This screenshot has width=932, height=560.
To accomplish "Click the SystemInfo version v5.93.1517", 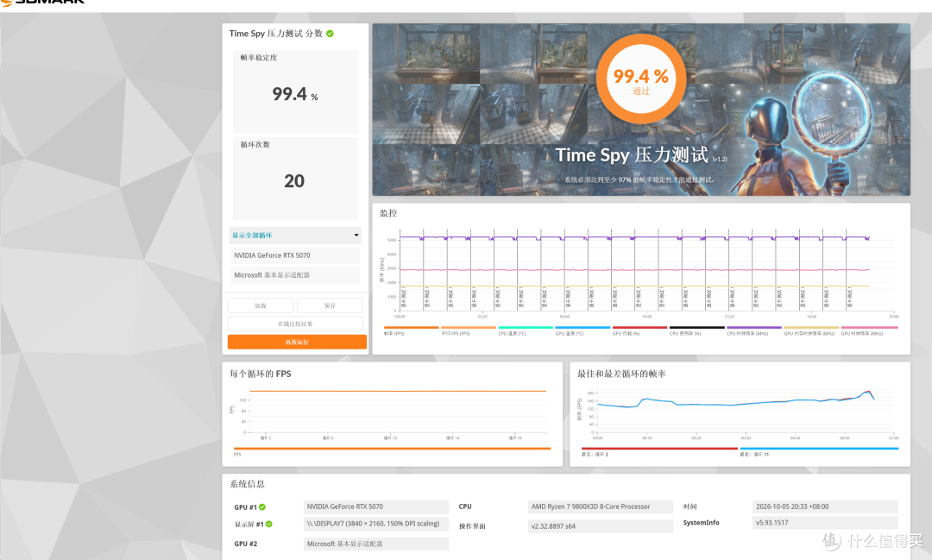I will (825, 523).
